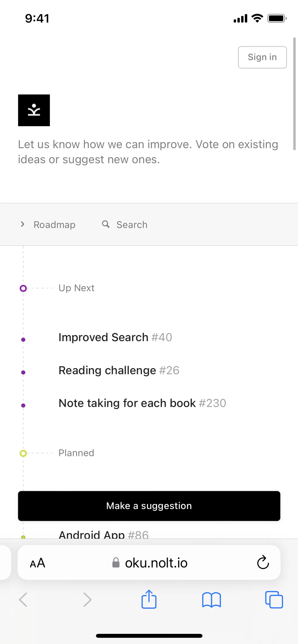Click the Sign in button
Screen dimensions: 298x644
click(x=262, y=57)
